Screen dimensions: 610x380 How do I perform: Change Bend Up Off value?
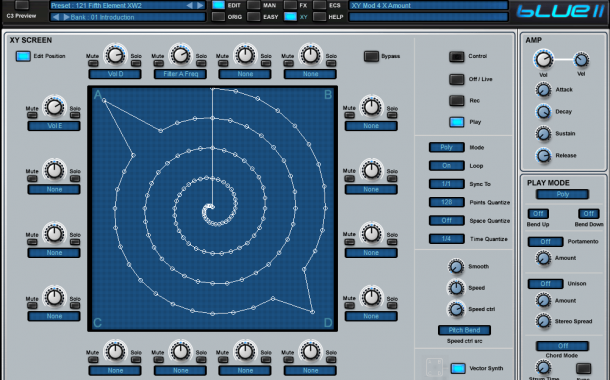pyautogui.click(x=538, y=214)
